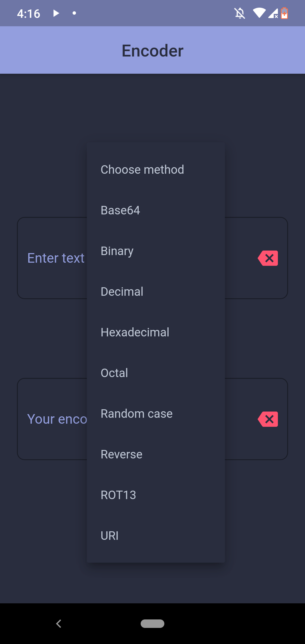305x644 pixels.
Task: Tap the Wi-Fi status icon
Action: [259, 13]
